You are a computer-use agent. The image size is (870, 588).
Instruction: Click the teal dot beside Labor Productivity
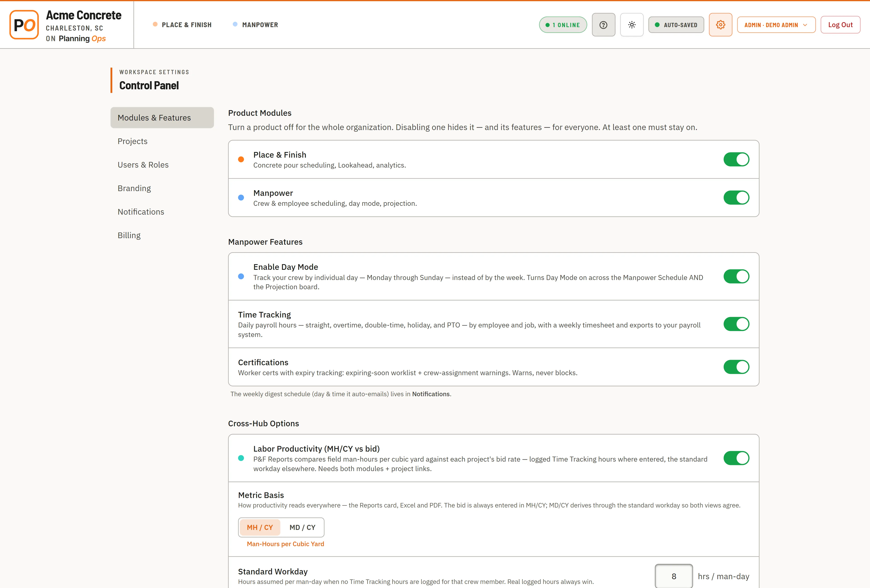coord(241,458)
